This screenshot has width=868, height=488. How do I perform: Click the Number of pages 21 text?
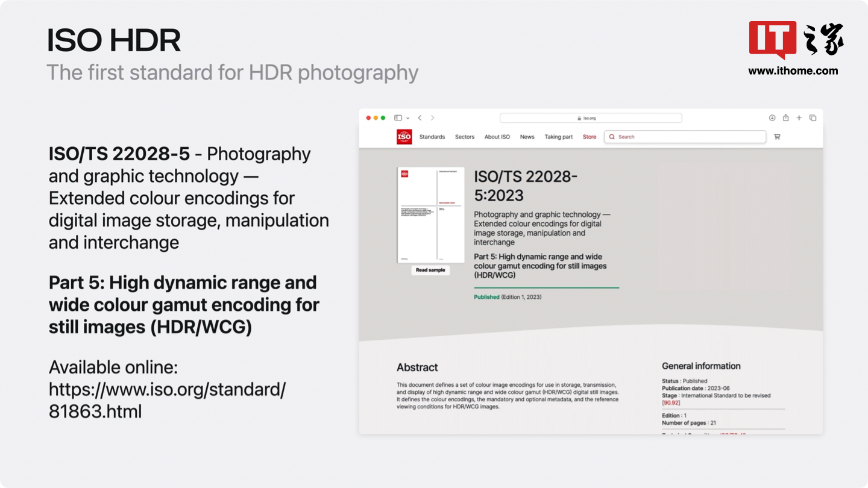[x=689, y=423]
